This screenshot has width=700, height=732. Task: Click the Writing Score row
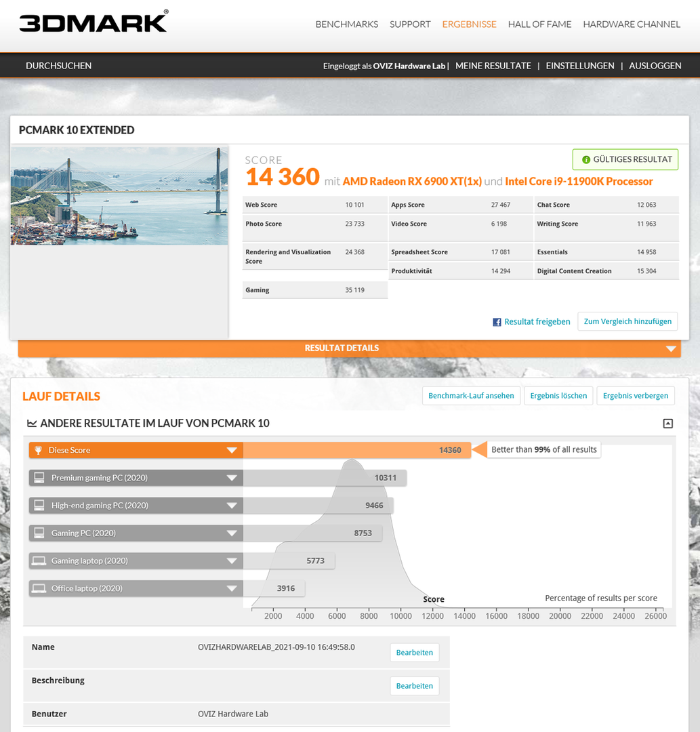tap(606, 228)
